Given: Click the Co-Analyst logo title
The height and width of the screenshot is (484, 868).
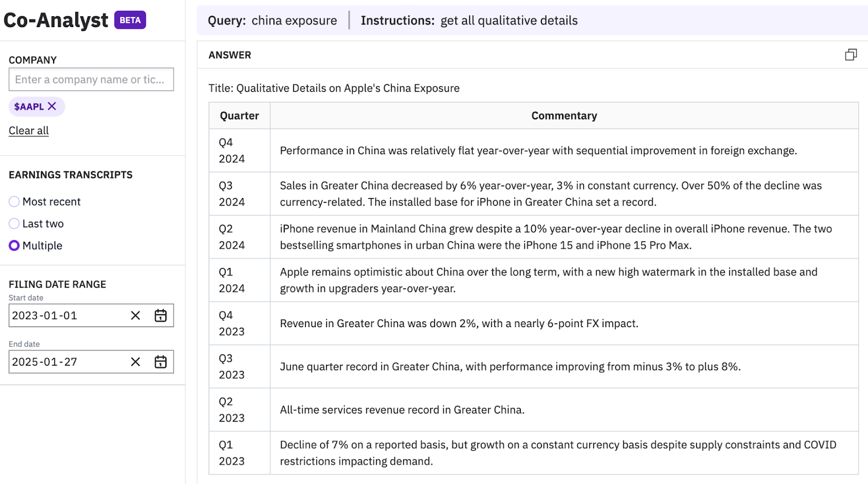Looking at the screenshot, I should coord(56,20).
